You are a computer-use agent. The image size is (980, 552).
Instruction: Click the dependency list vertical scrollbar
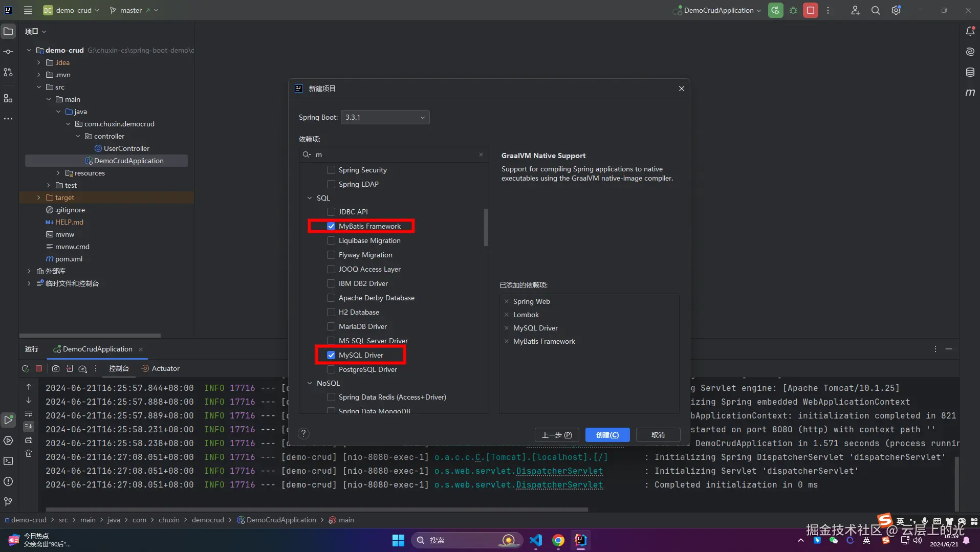tap(486, 227)
